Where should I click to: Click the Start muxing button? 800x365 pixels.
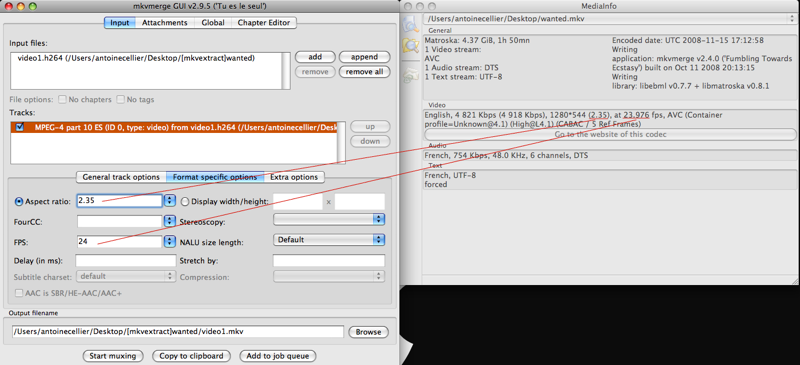[113, 356]
